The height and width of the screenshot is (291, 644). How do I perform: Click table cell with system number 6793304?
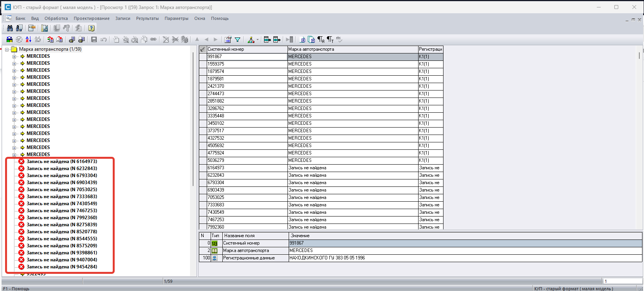tap(247, 183)
